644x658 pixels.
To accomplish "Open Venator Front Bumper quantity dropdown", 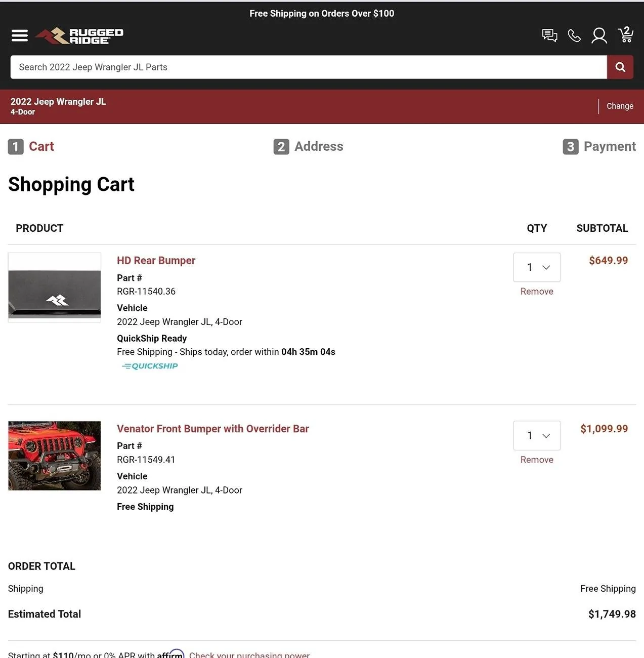I will tap(537, 435).
